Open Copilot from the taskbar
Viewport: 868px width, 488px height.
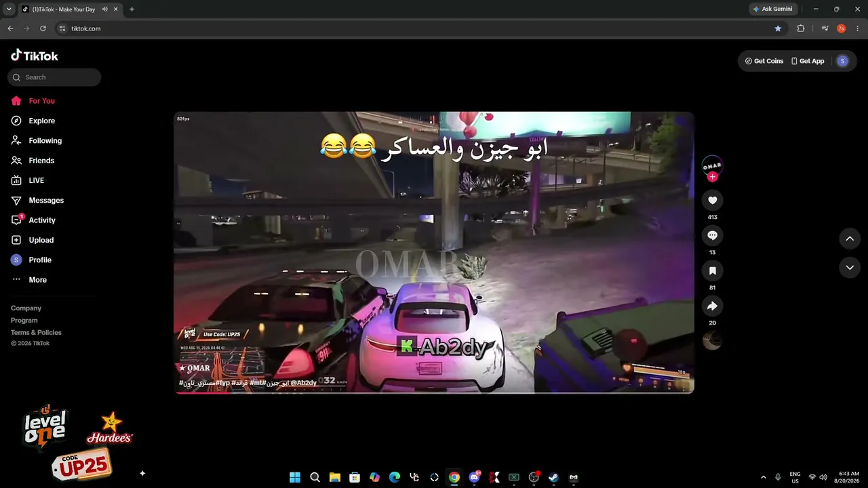[374, 477]
